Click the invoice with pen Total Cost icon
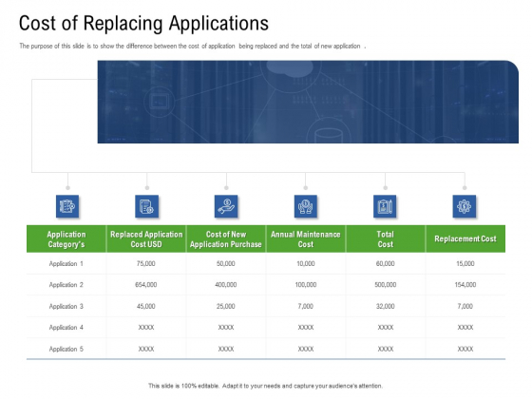The width and height of the screenshot is (532, 399). tap(385, 206)
